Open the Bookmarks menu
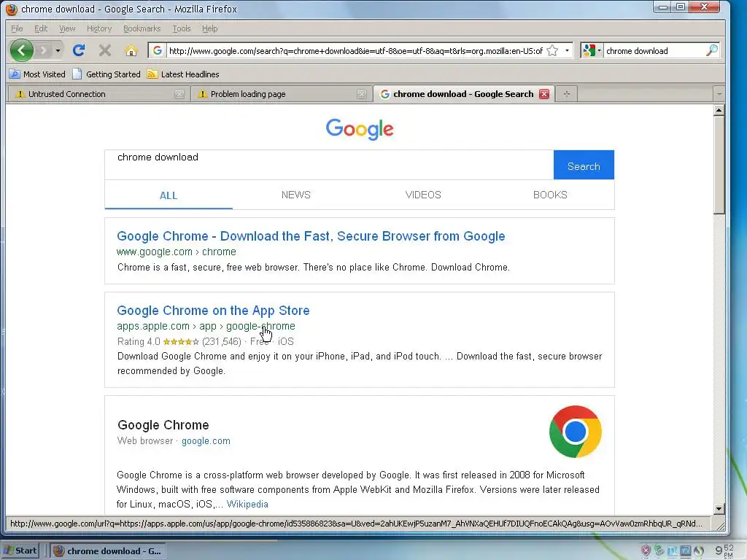The image size is (747, 560). click(x=142, y=28)
